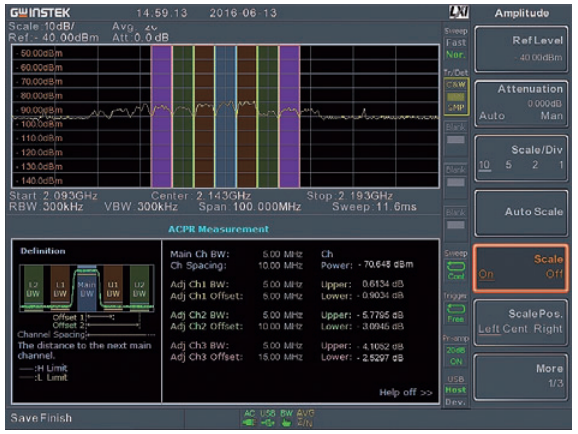Viewport: 578px width, 434px height.
Task: Open the Ref Level softkey
Action: pos(521,49)
